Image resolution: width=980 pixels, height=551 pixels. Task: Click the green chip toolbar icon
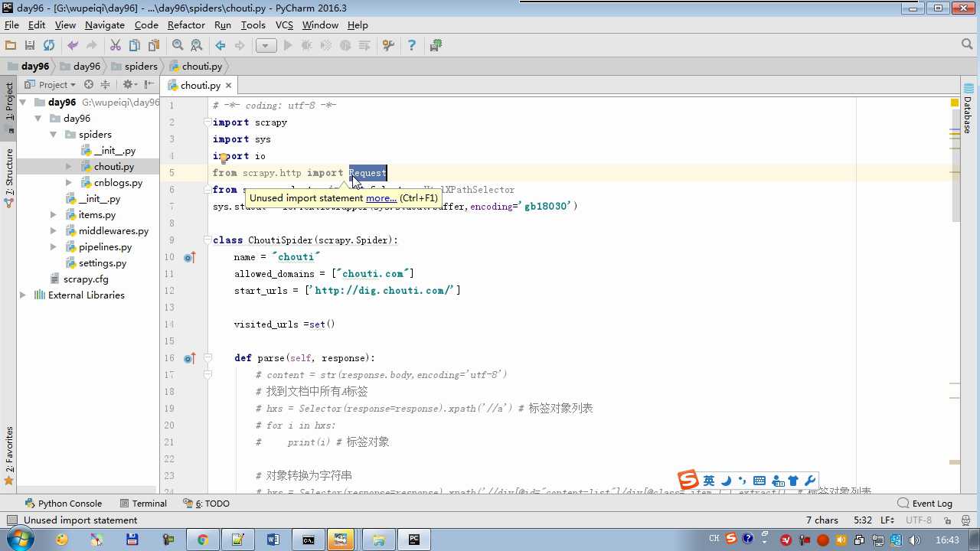point(436,46)
